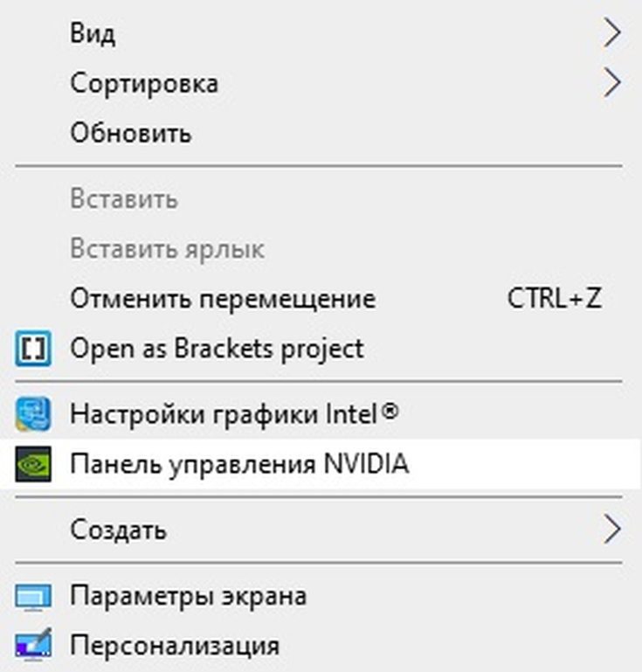
Task: Select Отменить перемещение entry
Action: [x=321, y=298]
